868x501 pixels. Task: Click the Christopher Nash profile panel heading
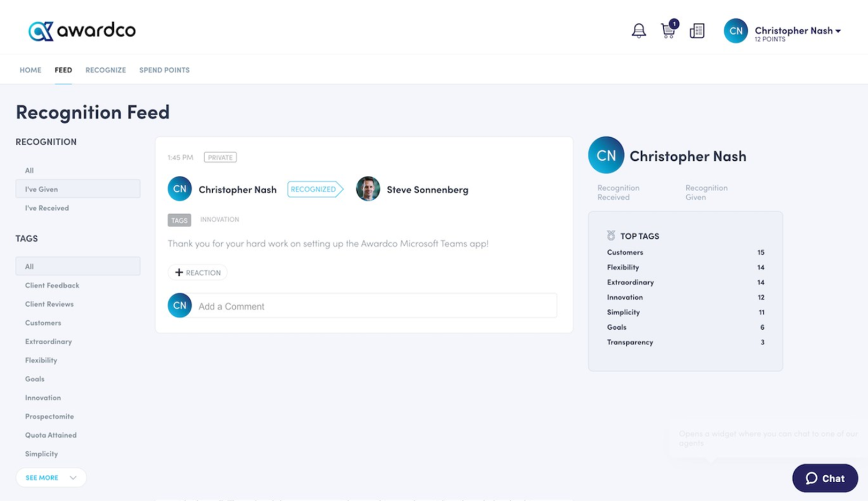pos(688,156)
